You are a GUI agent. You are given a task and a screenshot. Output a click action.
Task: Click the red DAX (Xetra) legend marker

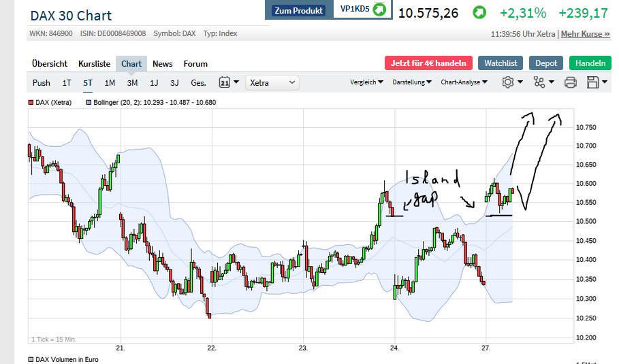pos(31,103)
